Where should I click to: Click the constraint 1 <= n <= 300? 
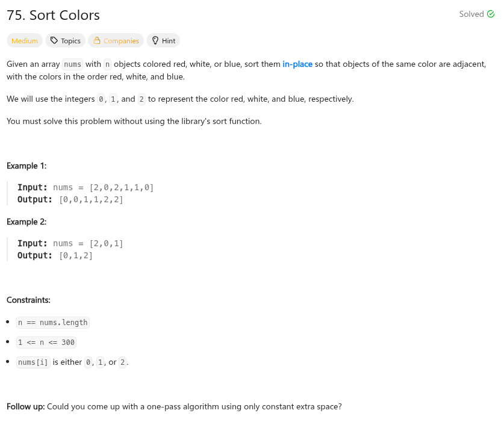click(46, 343)
